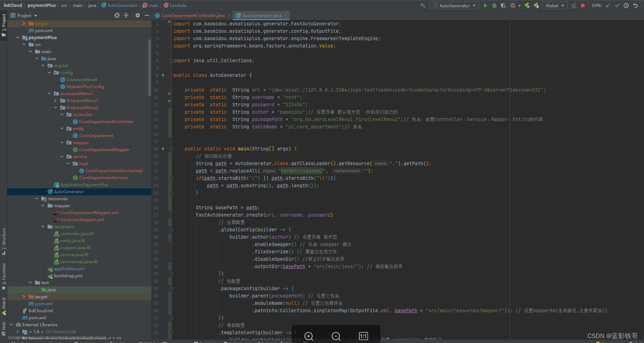Expand the JDK 1.8 library node
The width and height of the screenshot is (644, 343).
pos(18,332)
